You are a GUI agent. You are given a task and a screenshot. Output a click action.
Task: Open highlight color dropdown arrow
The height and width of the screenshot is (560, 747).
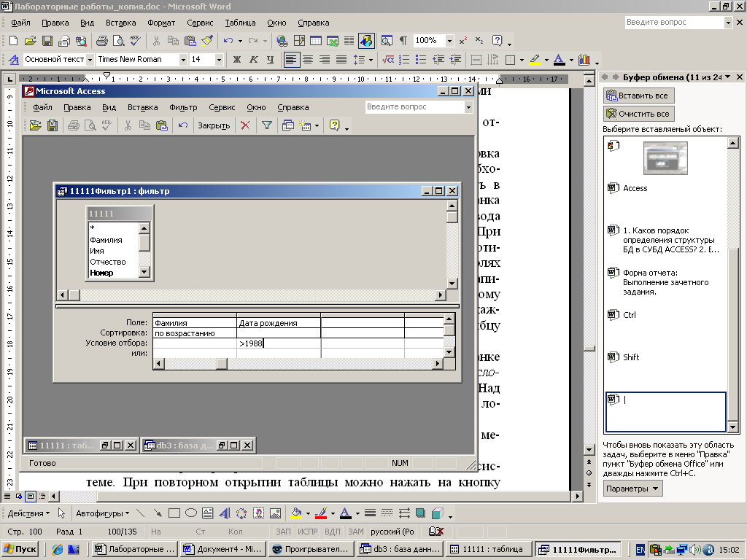click(x=546, y=60)
